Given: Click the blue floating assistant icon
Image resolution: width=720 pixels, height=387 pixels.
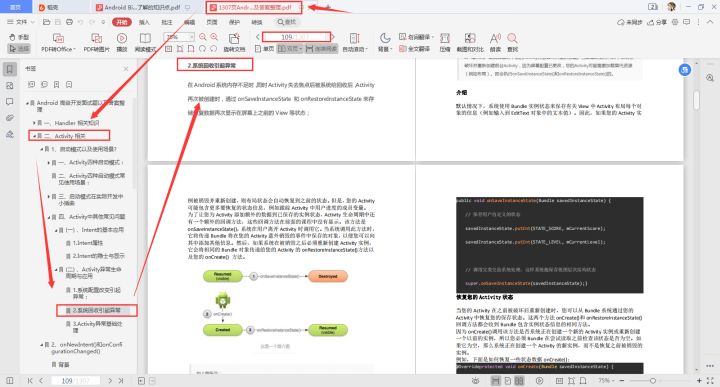Looking at the screenshot, I should coord(685,70).
